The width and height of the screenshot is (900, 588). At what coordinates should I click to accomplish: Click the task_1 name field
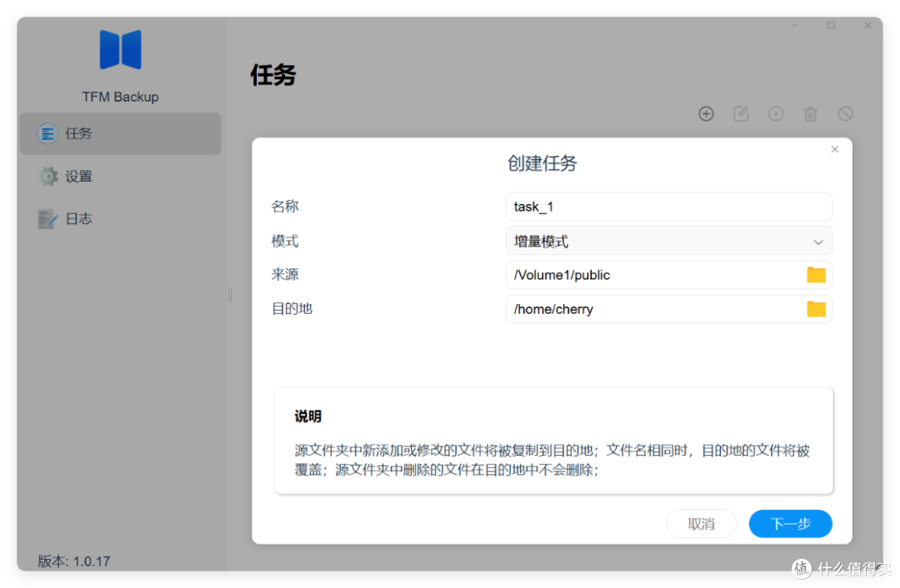click(x=668, y=207)
